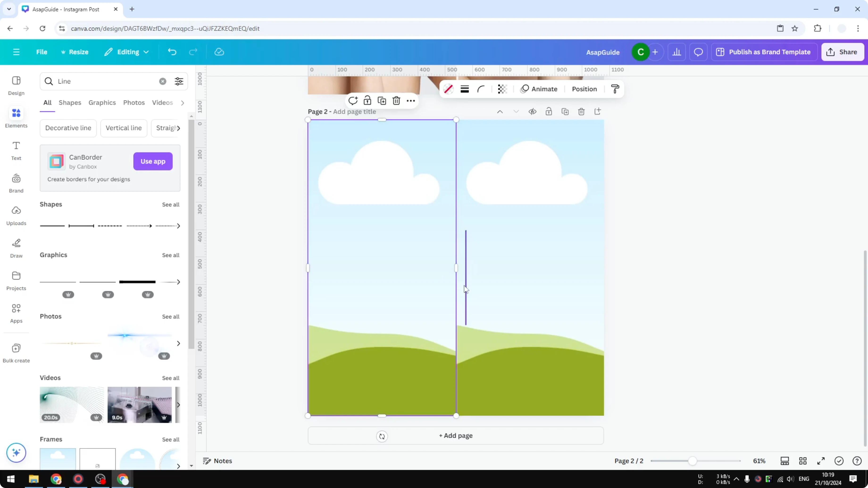868x488 pixels.
Task: Click the line curve type icon
Action: click(481, 89)
